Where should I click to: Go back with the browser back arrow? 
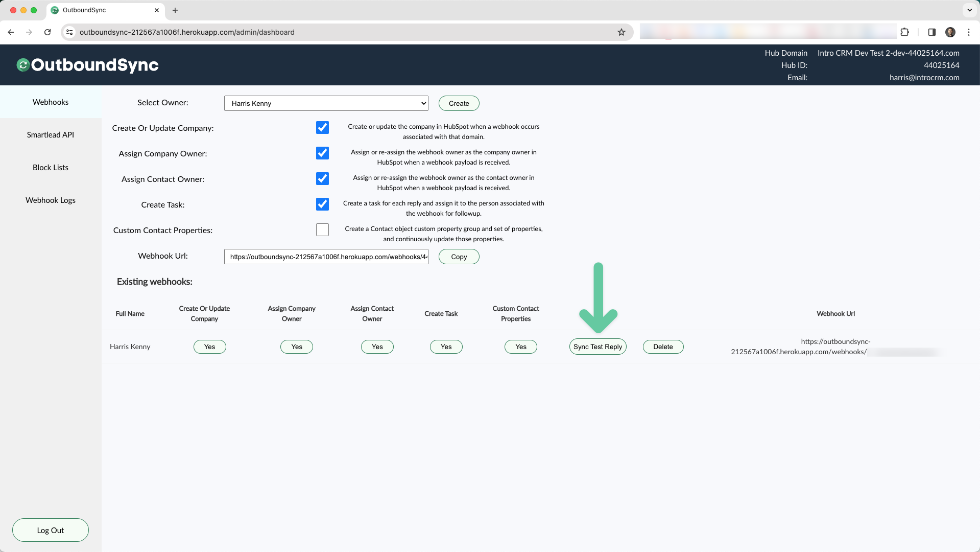11,32
